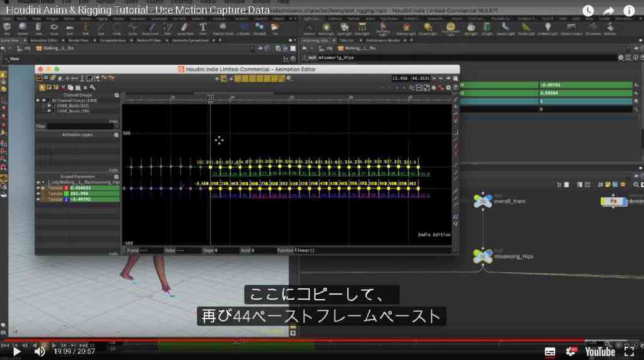644x360 pixels.
Task: Click the Sky Light shelf tool
Action: [x=470, y=28]
